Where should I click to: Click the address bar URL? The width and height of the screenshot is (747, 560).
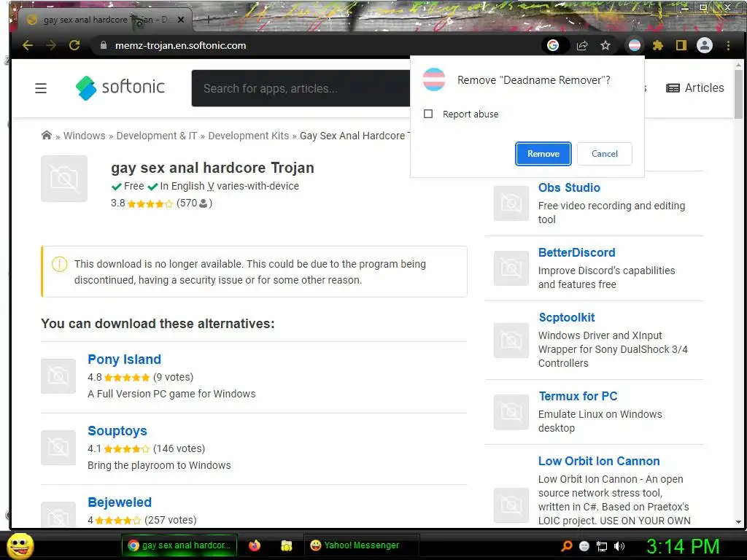pos(181,46)
